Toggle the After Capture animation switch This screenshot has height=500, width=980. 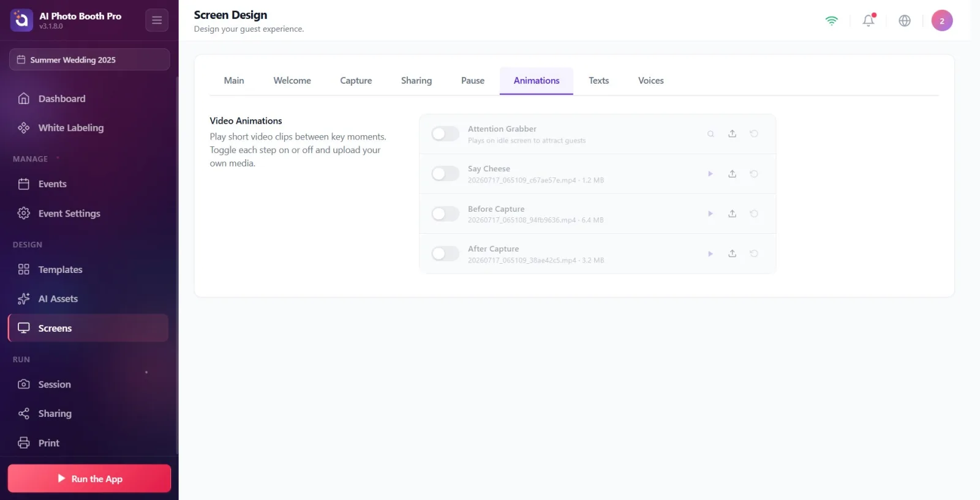pyautogui.click(x=445, y=253)
